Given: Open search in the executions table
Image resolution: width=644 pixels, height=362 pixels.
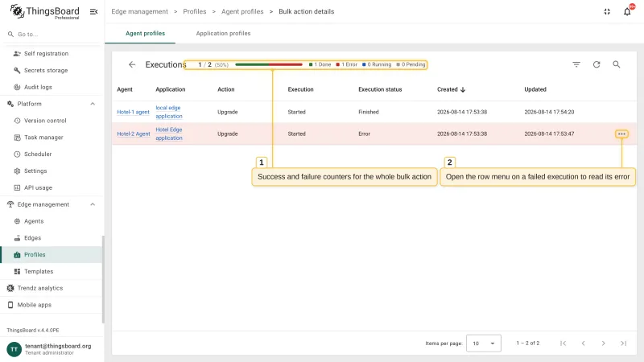Looking at the screenshot, I should tap(617, 64).
